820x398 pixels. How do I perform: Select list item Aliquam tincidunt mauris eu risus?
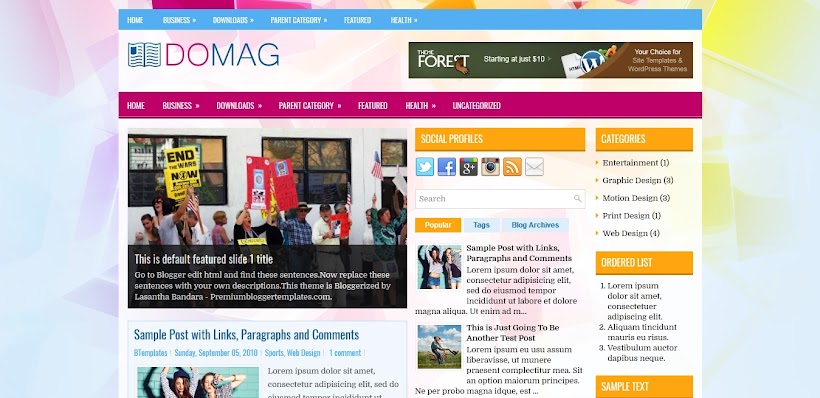pyautogui.click(x=642, y=332)
